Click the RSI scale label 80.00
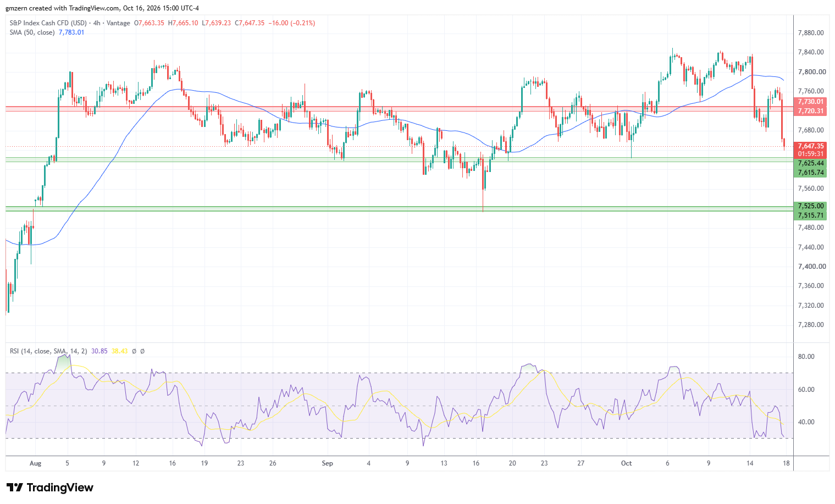The image size is (835, 504). [806, 357]
